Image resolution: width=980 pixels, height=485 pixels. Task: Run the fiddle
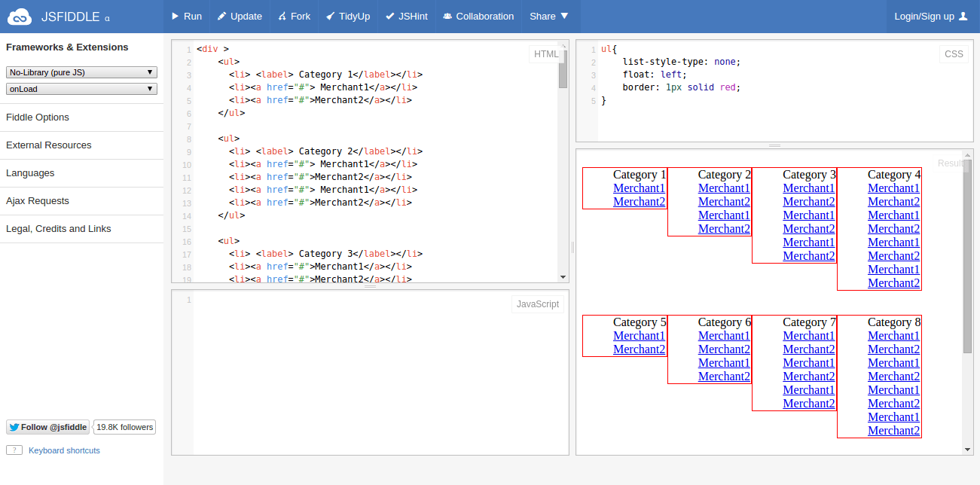pyautogui.click(x=185, y=15)
